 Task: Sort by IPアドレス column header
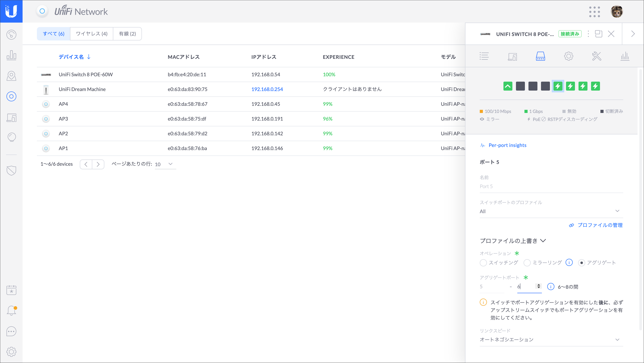264,57
